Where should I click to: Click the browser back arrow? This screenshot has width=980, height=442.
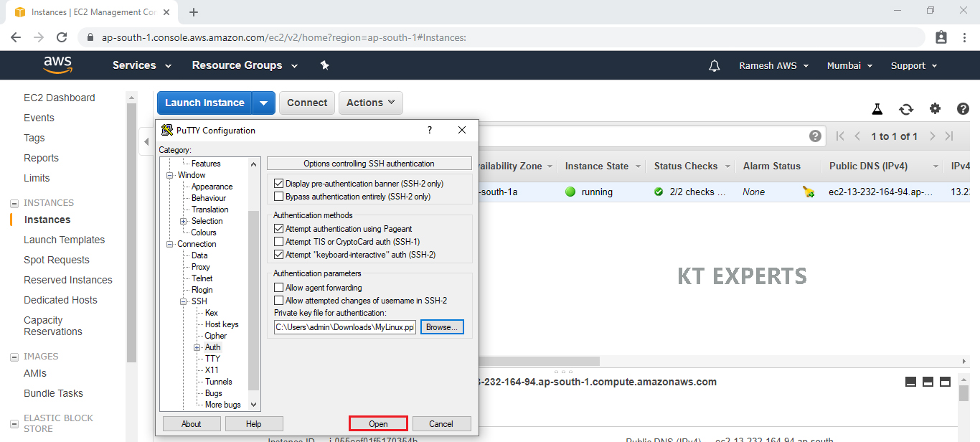16,37
